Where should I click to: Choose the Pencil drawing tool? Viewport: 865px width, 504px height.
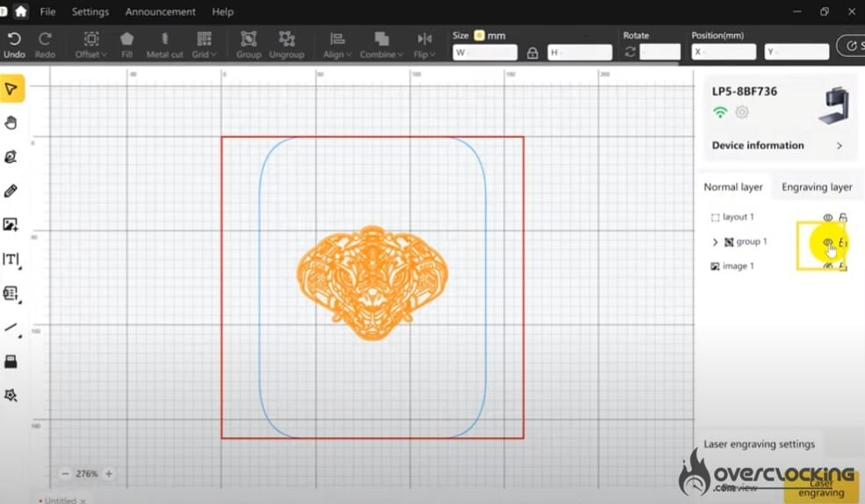coord(11,191)
